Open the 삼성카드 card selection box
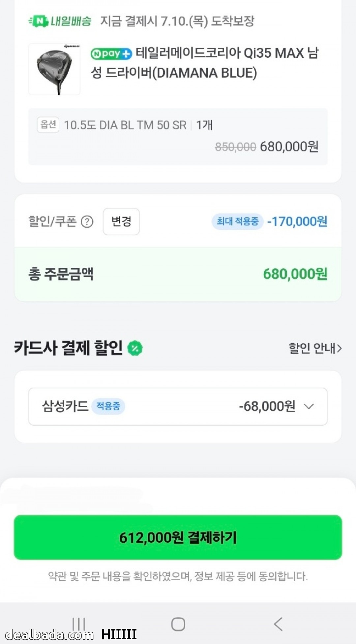The width and height of the screenshot is (356, 644). pyautogui.click(x=178, y=407)
